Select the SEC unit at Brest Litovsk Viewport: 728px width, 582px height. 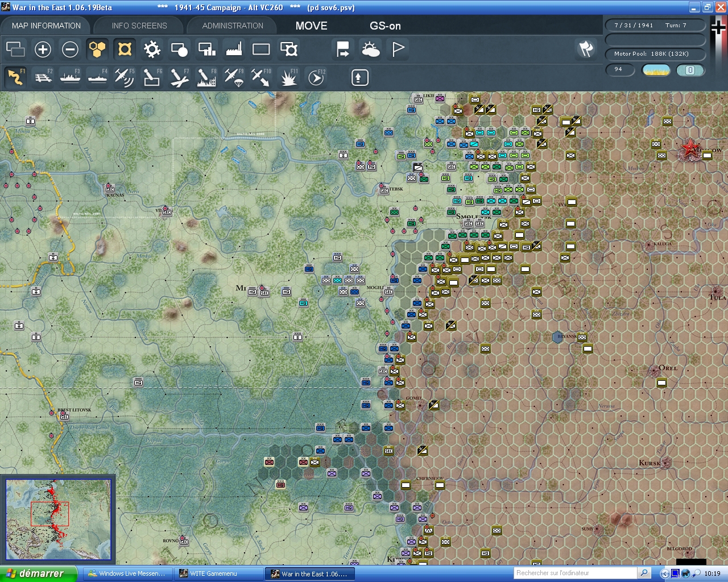click(64, 415)
